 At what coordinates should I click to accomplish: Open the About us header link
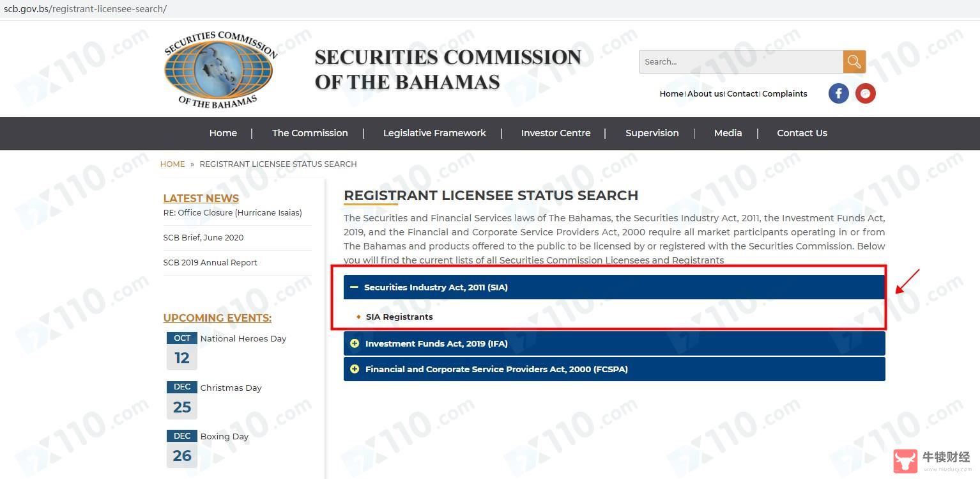[705, 93]
